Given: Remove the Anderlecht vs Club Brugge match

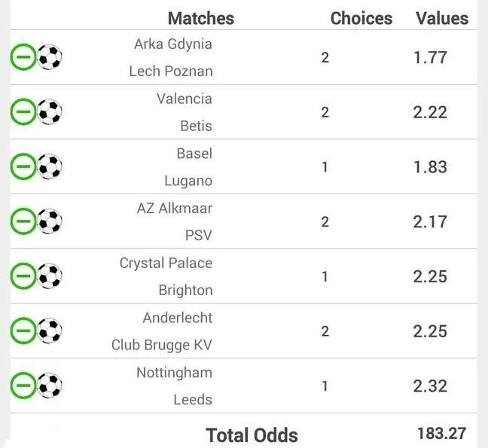Looking at the screenshot, I should coord(23,331).
